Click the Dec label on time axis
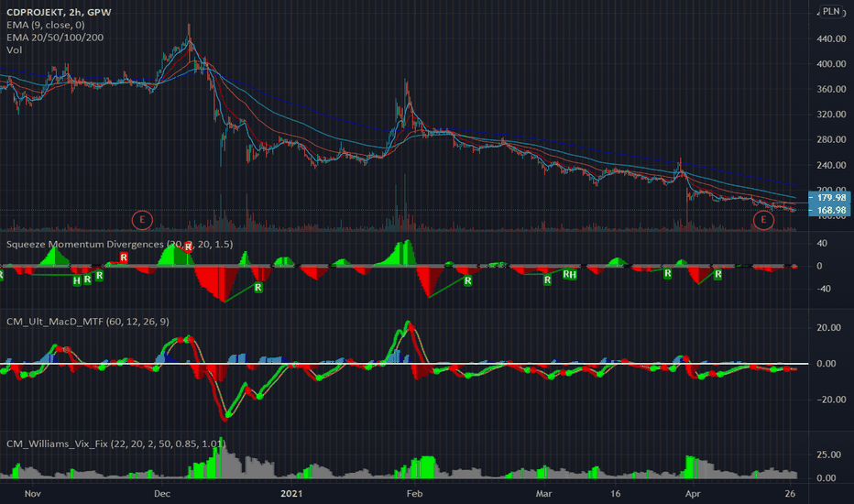The image size is (854, 504). pos(162,494)
